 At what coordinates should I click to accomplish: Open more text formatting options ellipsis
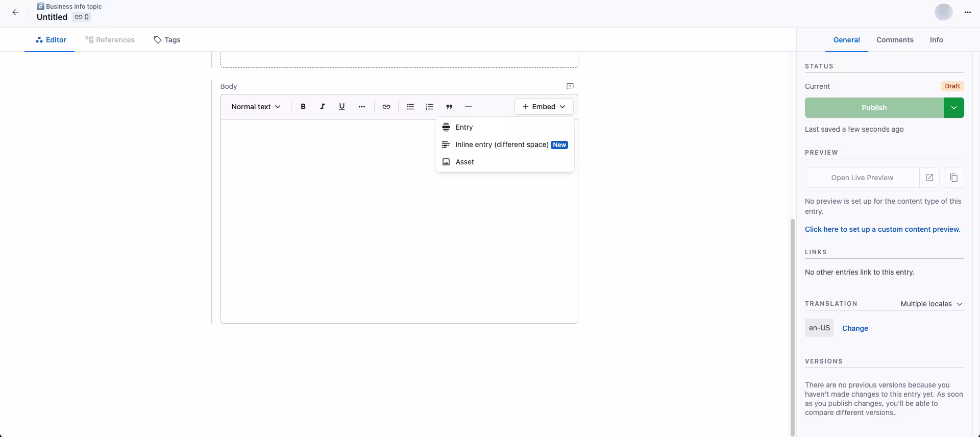coord(362,107)
